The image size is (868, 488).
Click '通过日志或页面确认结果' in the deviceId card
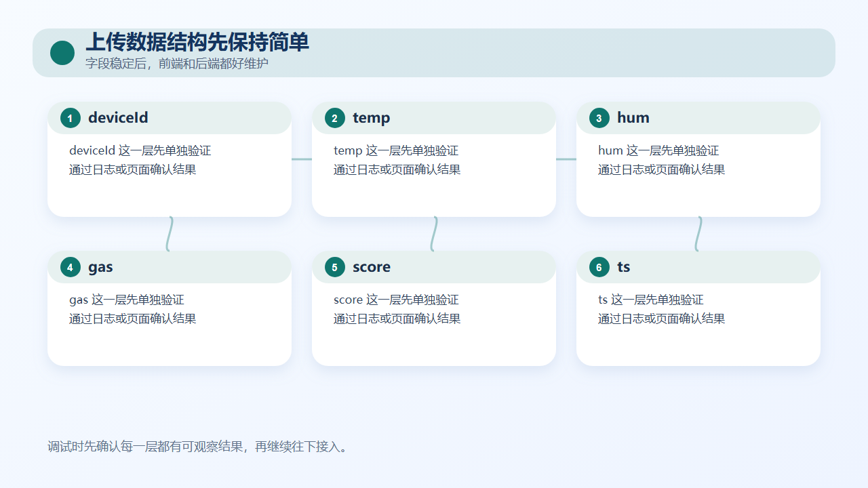point(133,169)
